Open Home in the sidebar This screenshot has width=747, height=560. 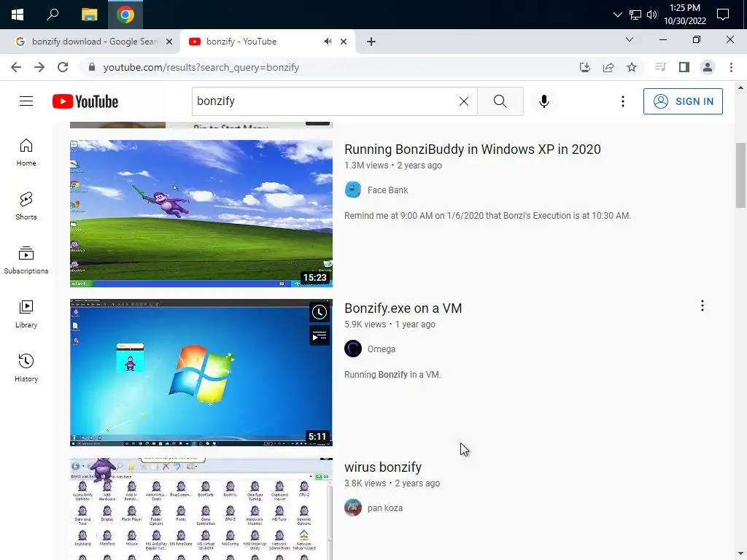[x=26, y=152]
